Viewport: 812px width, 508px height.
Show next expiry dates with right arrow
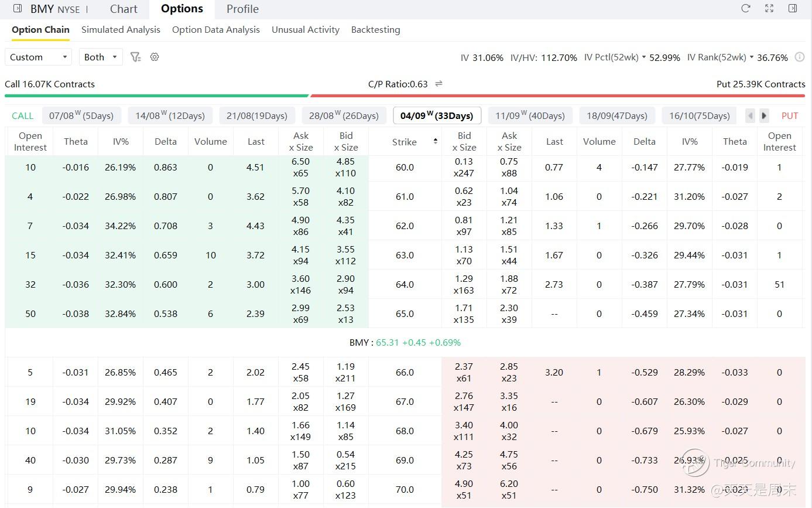[x=764, y=115]
